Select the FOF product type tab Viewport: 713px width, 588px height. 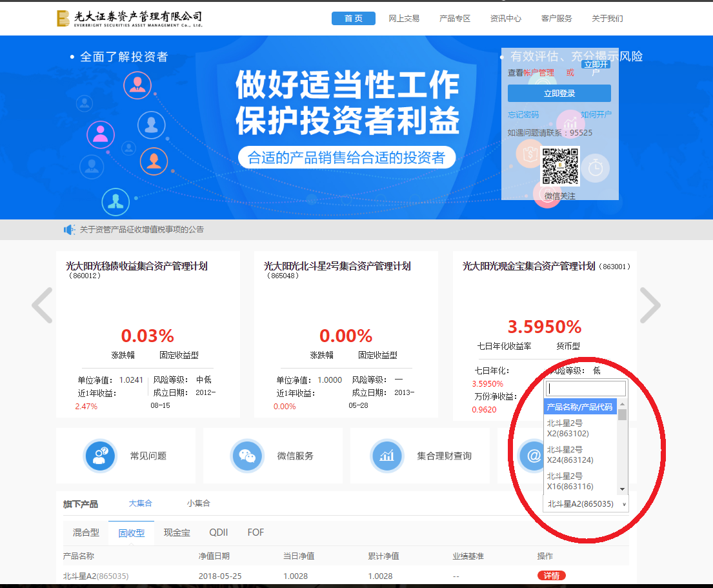[256, 532]
